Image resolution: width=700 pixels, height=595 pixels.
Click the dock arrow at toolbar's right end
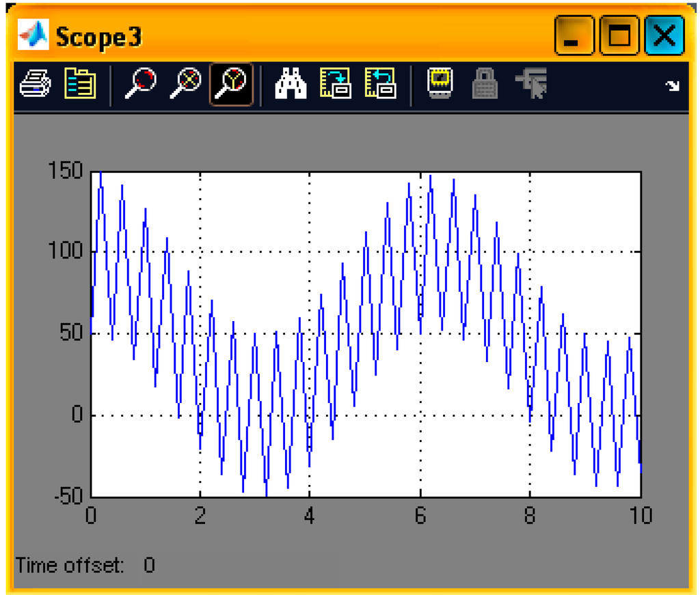pos(673,86)
